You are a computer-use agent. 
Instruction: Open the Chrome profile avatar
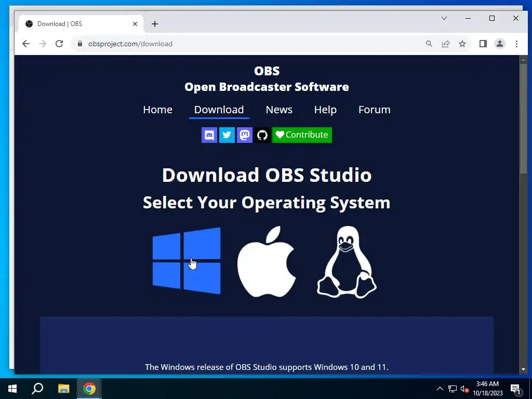coord(500,44)
